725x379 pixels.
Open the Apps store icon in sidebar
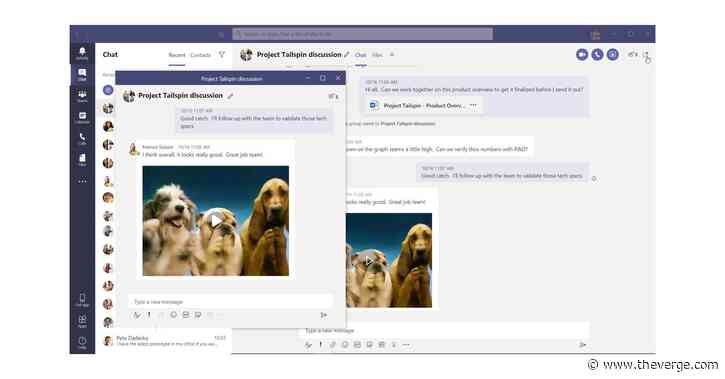click(x=82, y=321)
